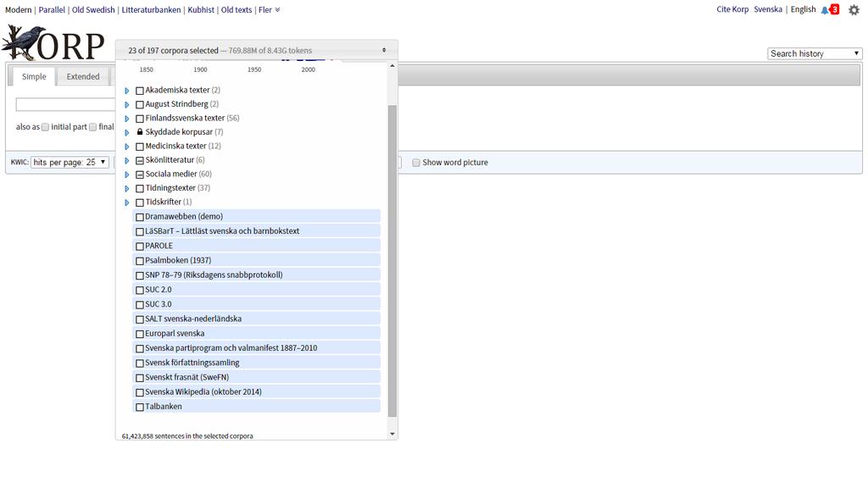This screenshot has height=488, width=868.
Task: Toggle the Sociala medier checkbox
Action: click(x=140, y=175)
